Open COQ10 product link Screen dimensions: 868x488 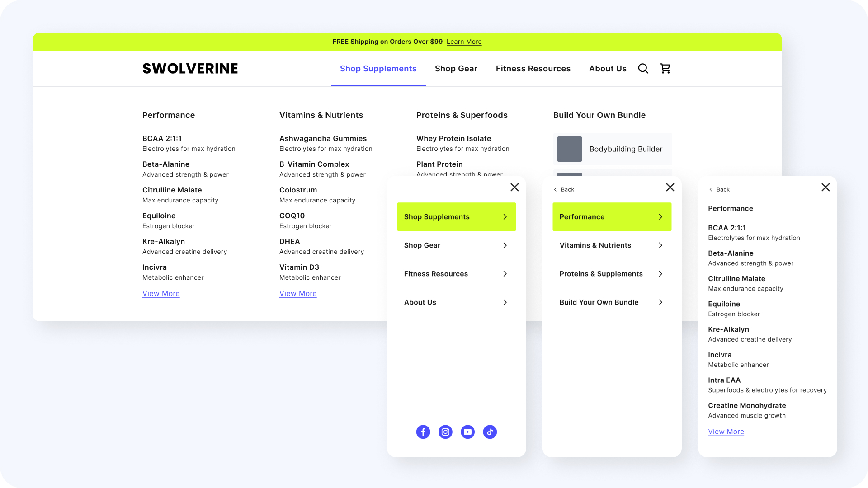click(306, 221)
